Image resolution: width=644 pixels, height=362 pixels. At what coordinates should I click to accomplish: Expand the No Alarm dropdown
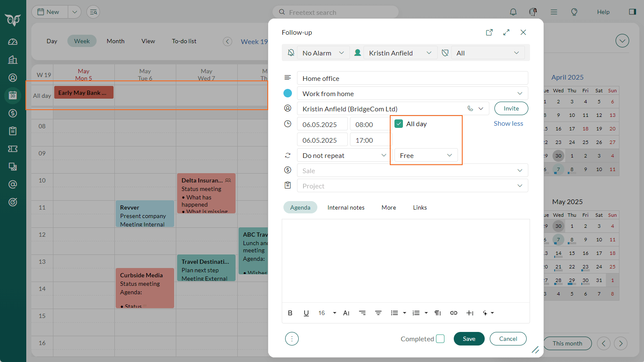(x=323, y=53)
